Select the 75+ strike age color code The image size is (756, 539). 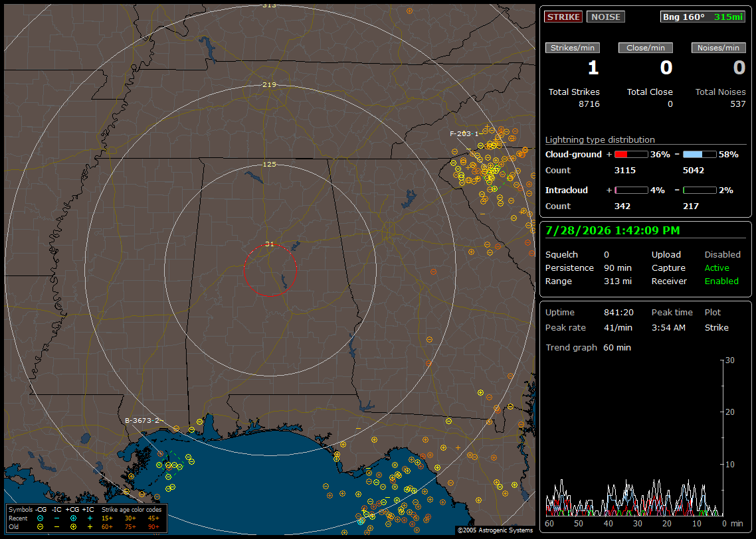130,527
